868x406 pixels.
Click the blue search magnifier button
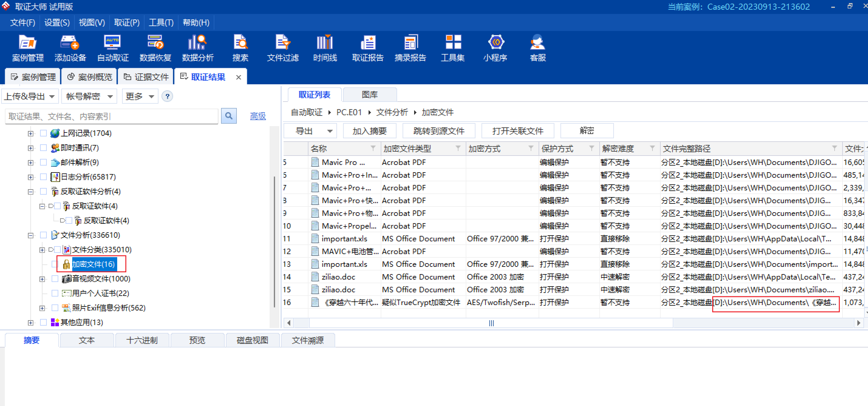(x=229, y=116)
